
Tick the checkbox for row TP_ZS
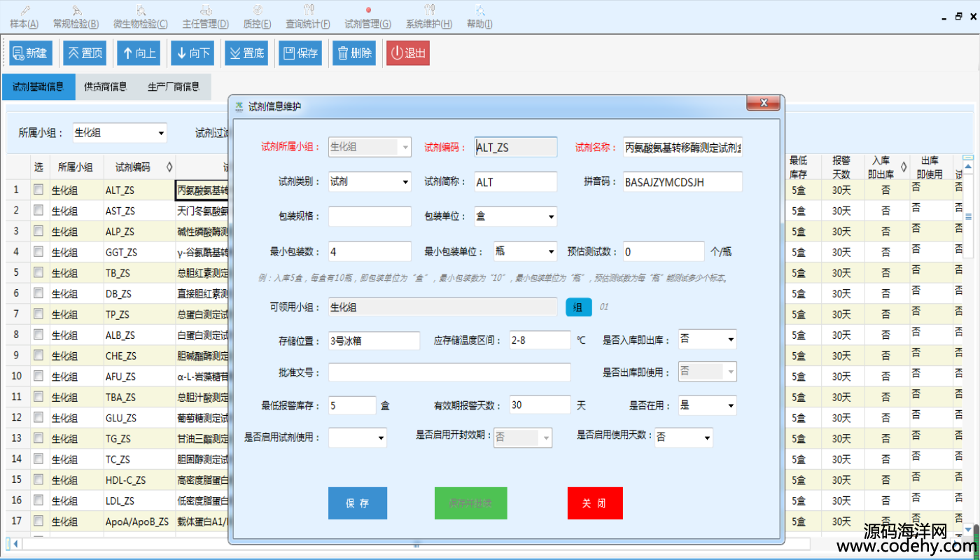[38, 314]
